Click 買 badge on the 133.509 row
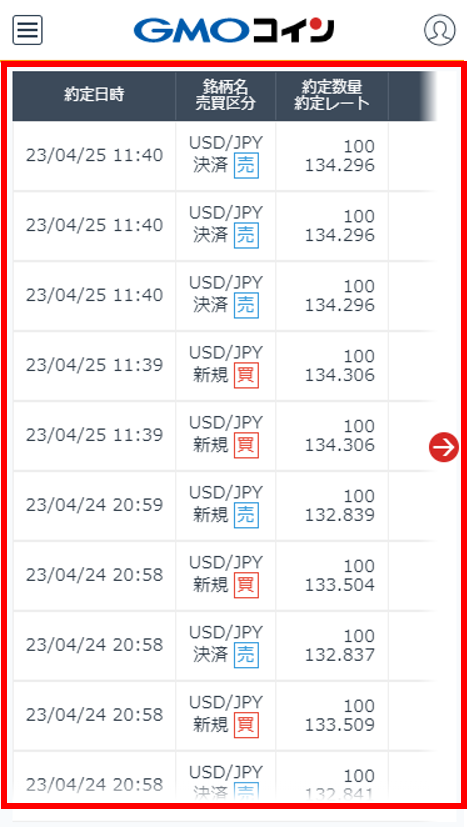 (246, 725)
